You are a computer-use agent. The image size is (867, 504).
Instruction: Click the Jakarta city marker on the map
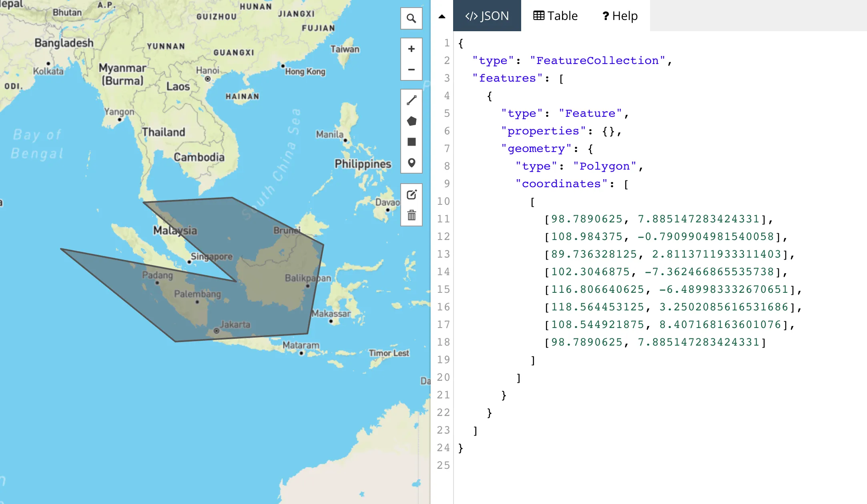(216, 331)
